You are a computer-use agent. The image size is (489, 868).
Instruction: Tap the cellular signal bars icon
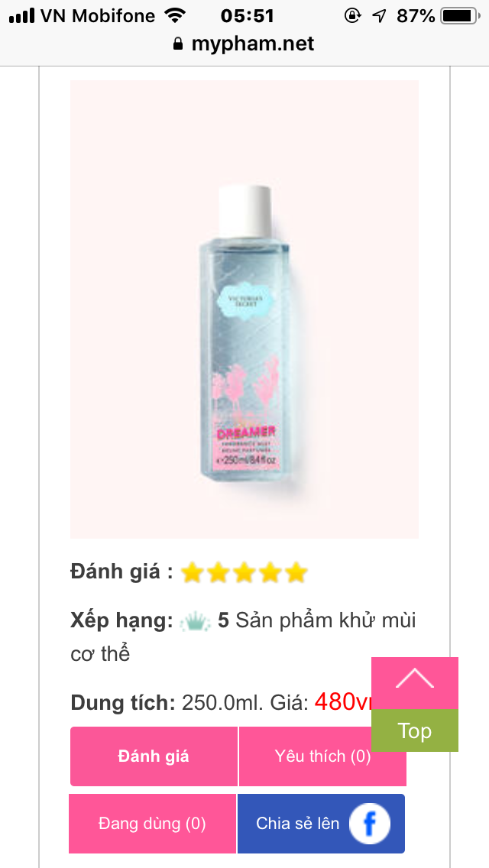click(22, 16)
